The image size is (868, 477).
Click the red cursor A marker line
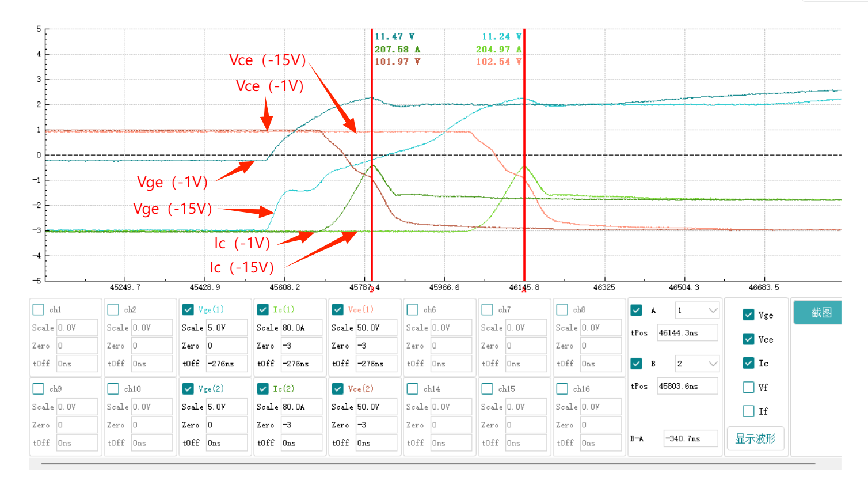[524, 173]
